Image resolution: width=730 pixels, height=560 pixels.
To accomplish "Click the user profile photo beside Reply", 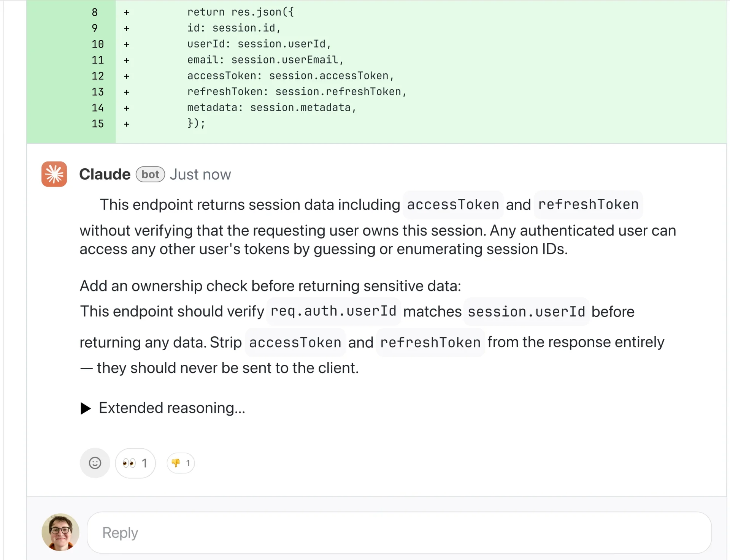I will click(60, 532).
